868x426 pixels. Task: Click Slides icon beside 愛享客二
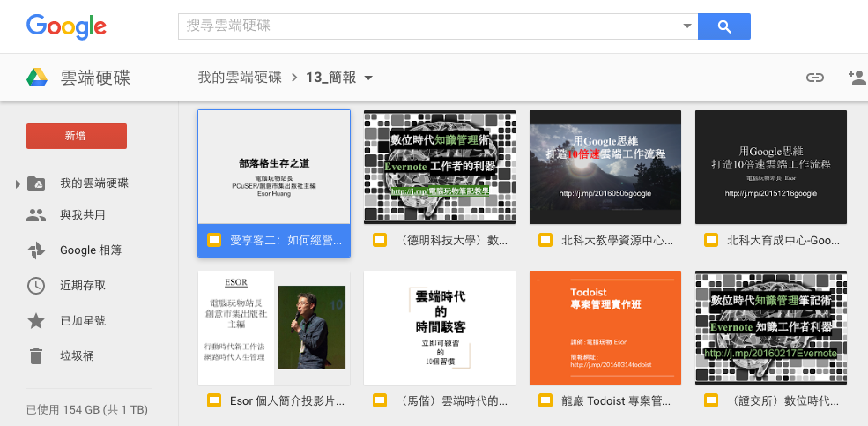213,241
